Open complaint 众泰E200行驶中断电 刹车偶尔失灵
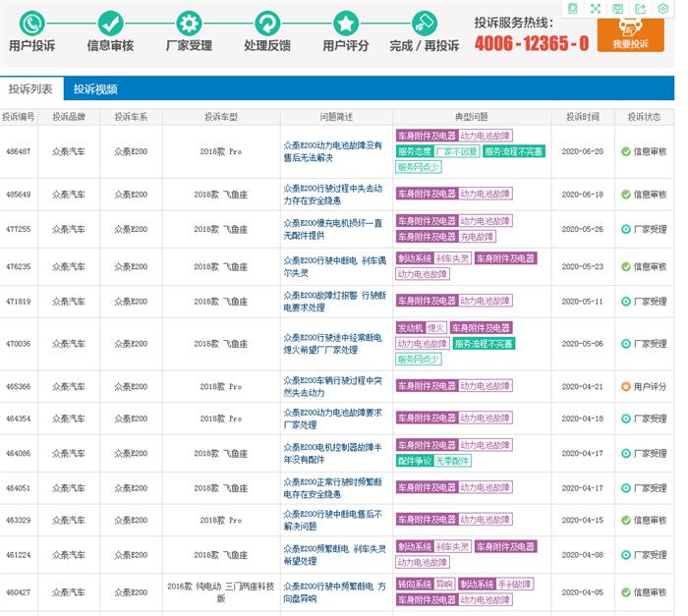Viewport: 688px width, 616px height. (335, 267)
